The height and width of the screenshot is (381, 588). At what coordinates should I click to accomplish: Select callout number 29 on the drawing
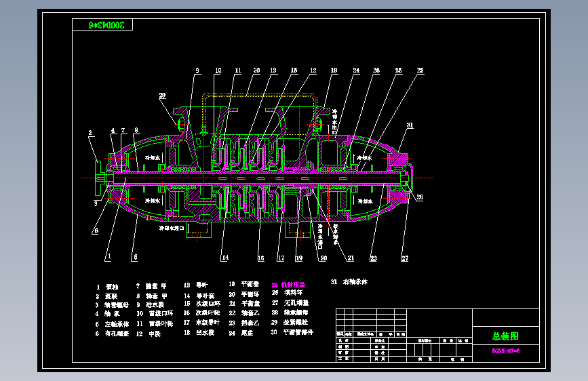pos(162,95)
